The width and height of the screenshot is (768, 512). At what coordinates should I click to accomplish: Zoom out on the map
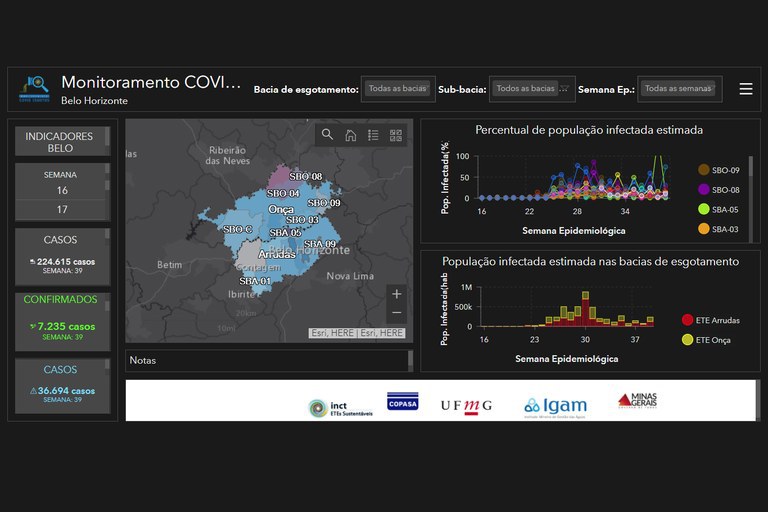tap(397, 313)
